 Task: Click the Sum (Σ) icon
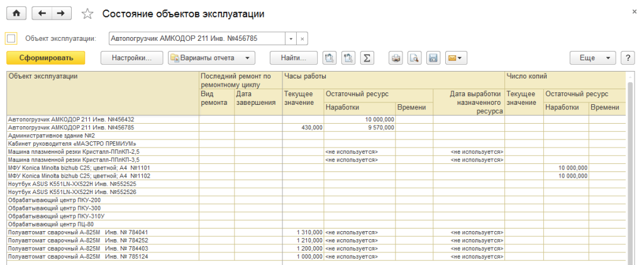[x=366, y=58]
